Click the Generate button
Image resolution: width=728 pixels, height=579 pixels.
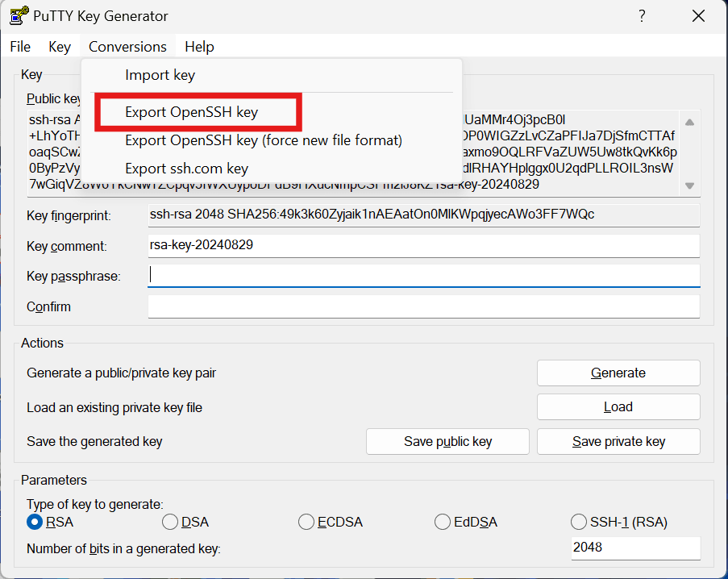(618, 373)
